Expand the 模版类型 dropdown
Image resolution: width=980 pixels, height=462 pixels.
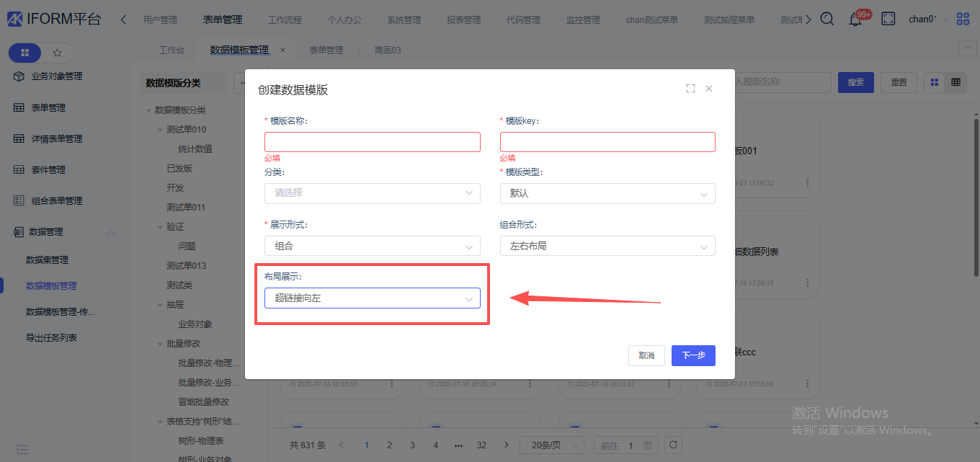point(607,193)
